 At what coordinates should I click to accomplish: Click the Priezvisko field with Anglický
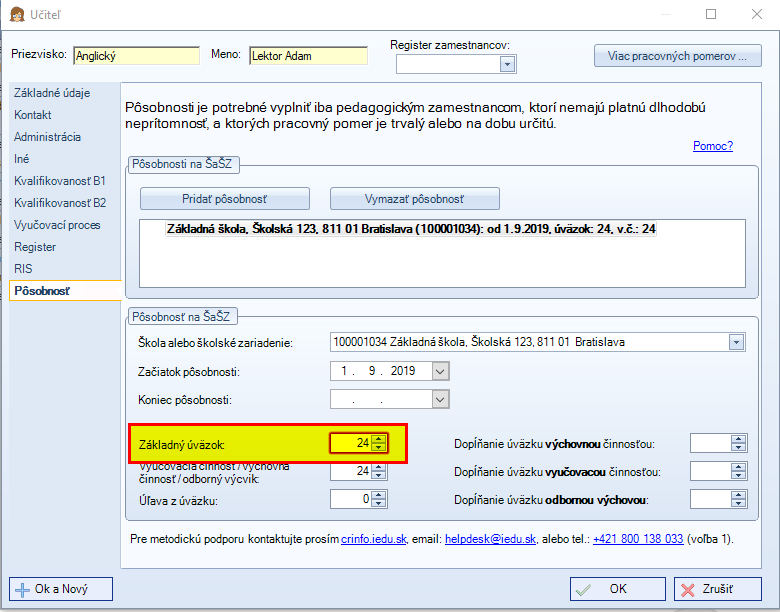(x=136, y=56)
